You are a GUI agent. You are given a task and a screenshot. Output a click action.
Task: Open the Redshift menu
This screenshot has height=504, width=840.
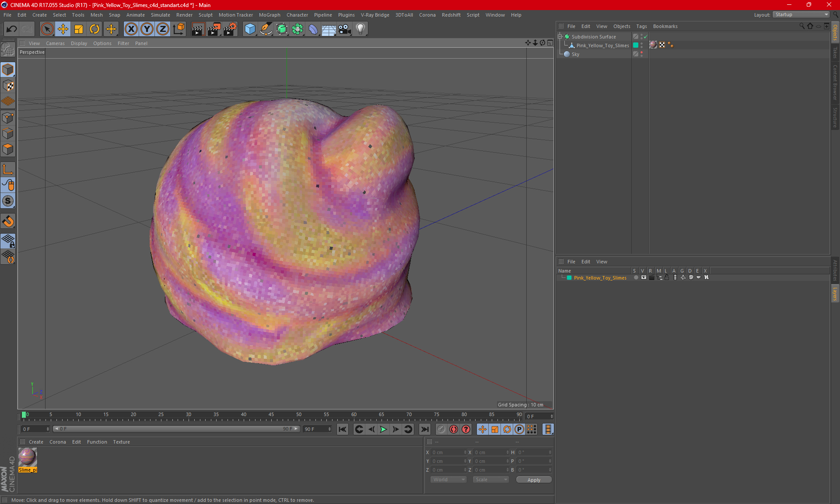point(451,15)
